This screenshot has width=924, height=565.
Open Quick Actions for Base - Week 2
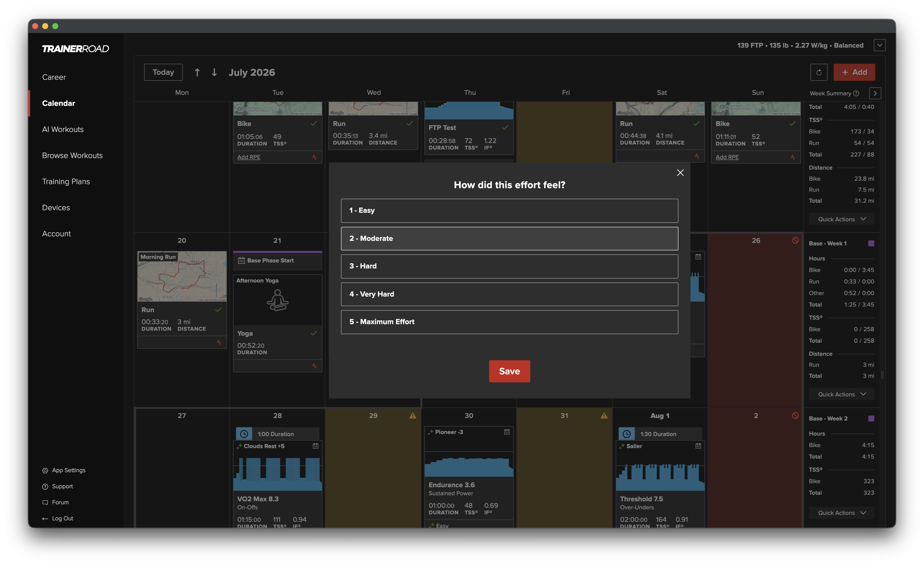[x=841, y=513]
